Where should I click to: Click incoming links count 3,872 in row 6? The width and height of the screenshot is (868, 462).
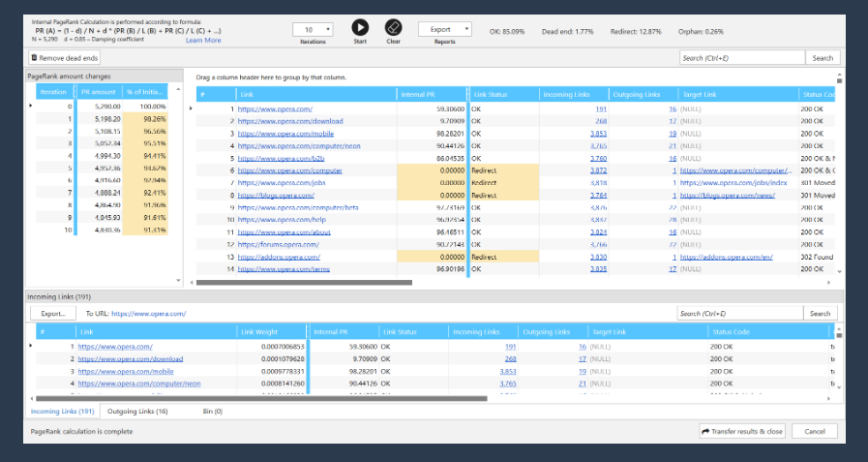tap(598, 170)
